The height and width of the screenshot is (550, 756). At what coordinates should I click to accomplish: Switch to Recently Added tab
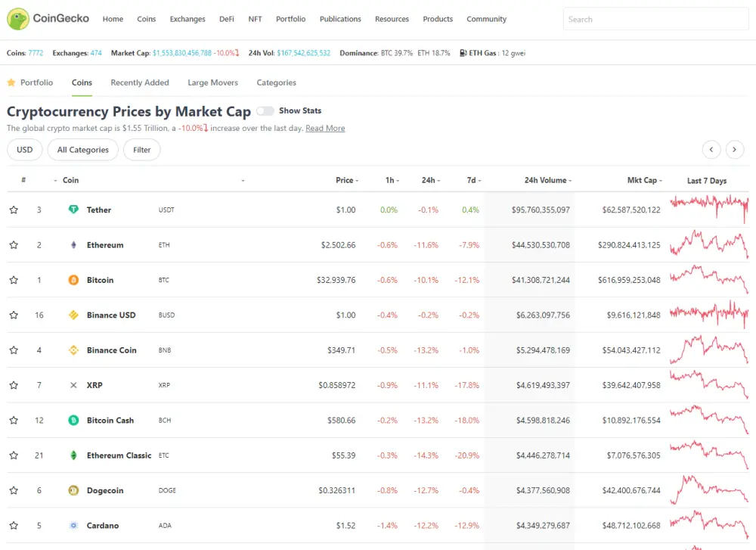140,82
